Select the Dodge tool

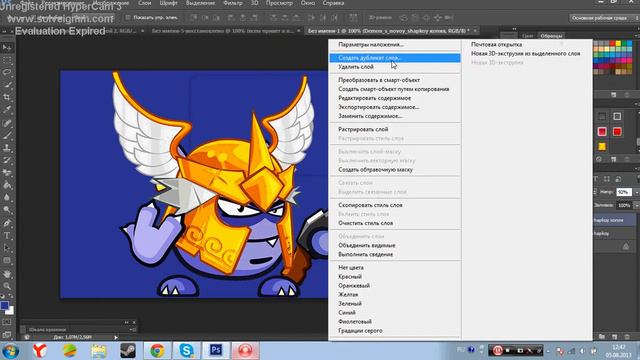(x=7, y=211)
